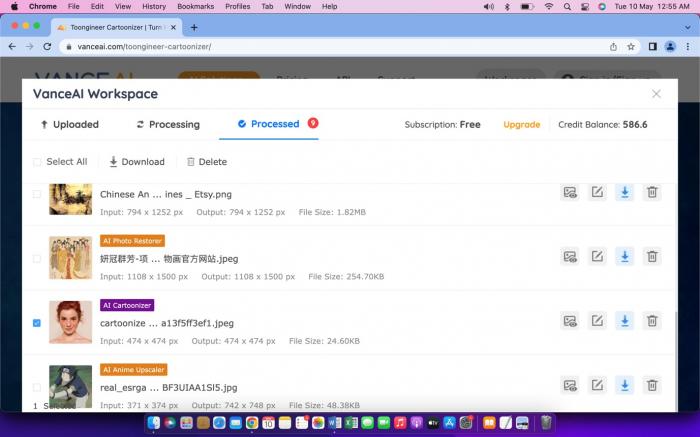The width and height of the screenshot is (700, 437).
Task: Share this page from the address bar
Action: click(613, 46)
